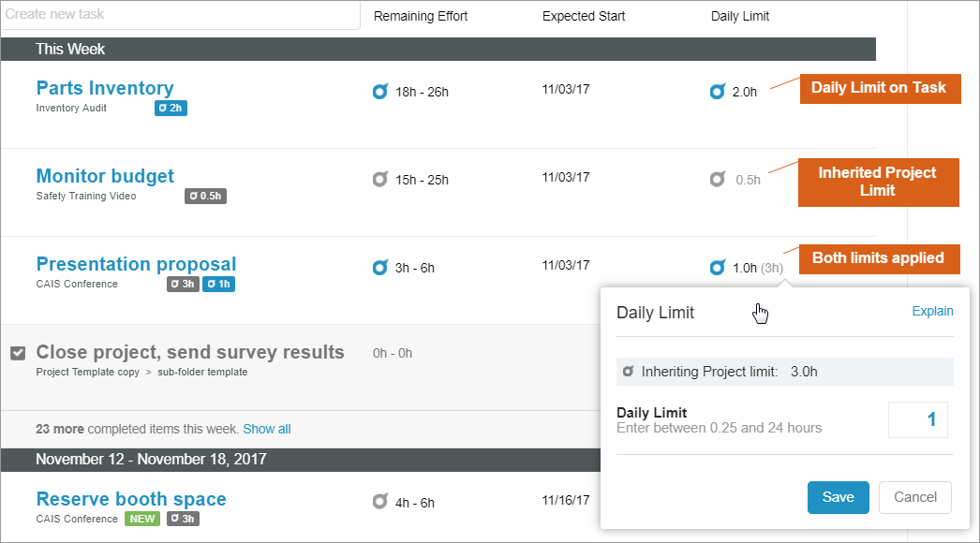
Task: Click the Parts Inventory remaining effort icon
Action: click(379, 92)
